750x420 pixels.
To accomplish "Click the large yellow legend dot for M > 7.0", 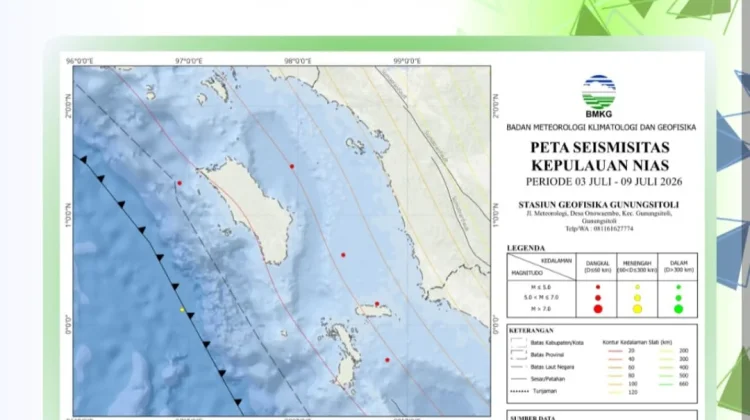I will (637, 309).
